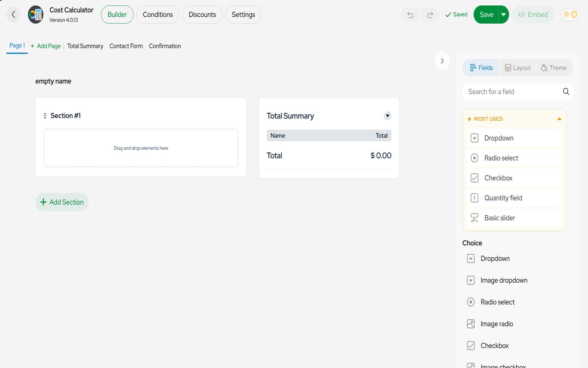The image size is (588, 368).
Task: Click the plus icon on Add Section
Action: click(43, 202)
